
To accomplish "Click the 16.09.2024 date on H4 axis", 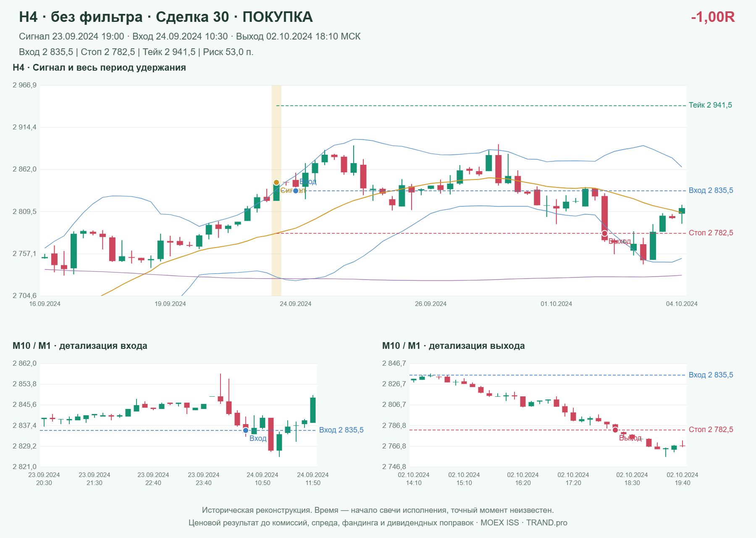I will 45,304.
